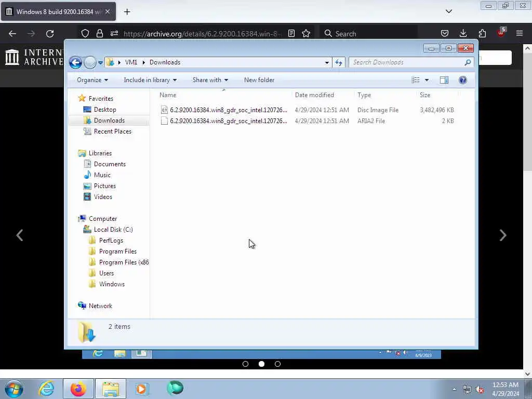This screenshot has width=532, height=399.
Task: Open recent locations dropdown arrow
Action: tap(100, 63)
